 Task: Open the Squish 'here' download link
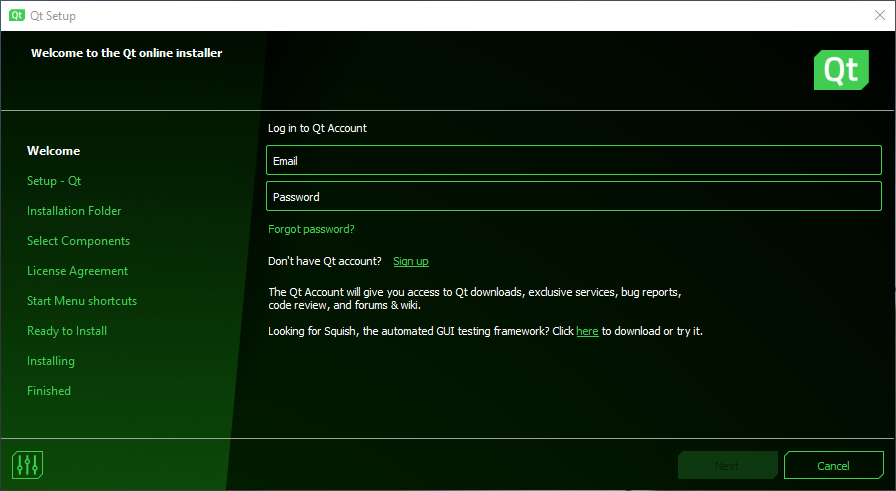point(587,331)
